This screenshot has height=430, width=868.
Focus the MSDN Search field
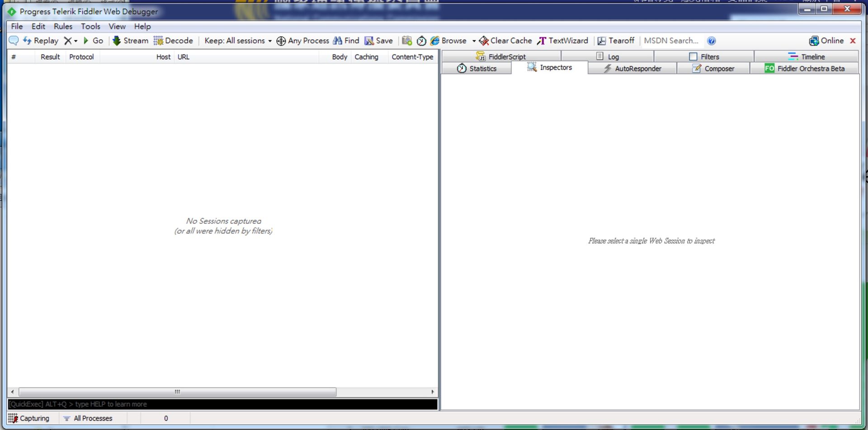672,41
